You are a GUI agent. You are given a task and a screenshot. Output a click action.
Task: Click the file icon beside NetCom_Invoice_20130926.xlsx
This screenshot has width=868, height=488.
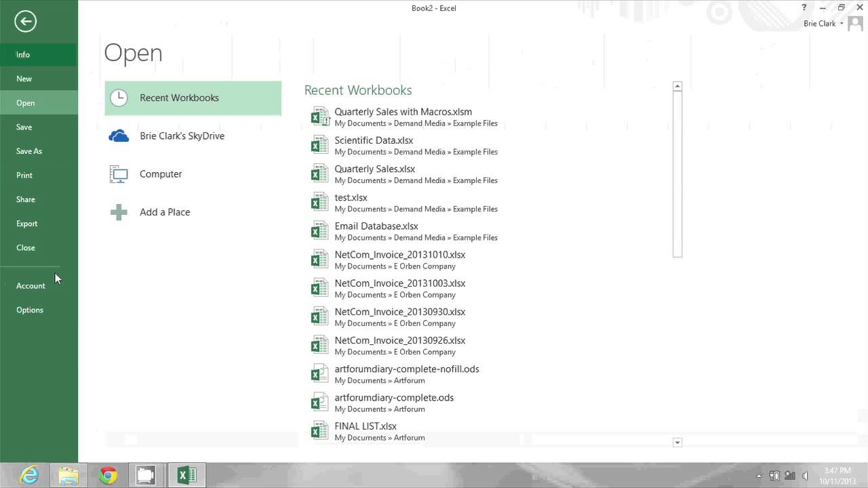[x=319, y=344]
